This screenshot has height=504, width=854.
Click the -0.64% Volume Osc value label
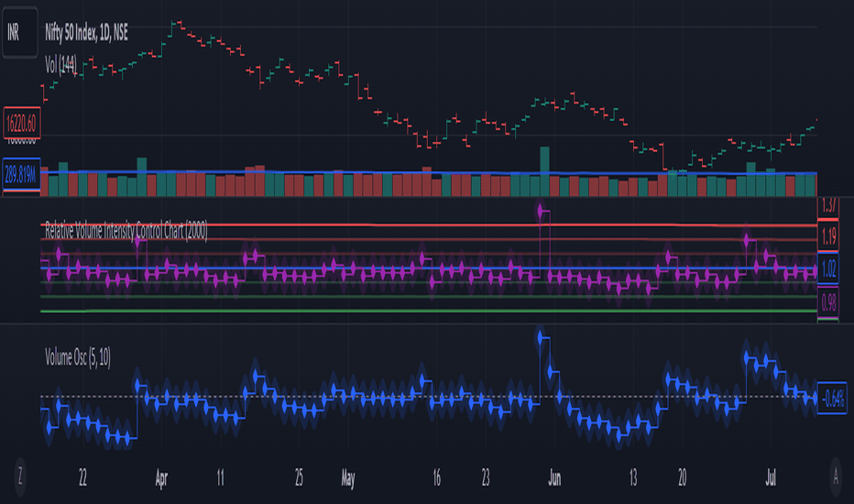pos(832,399)
